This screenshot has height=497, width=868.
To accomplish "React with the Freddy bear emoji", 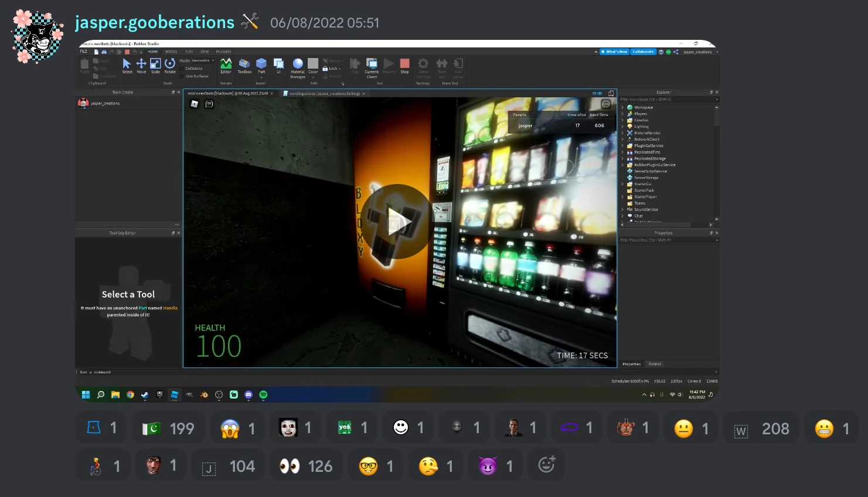I will (x=632, y=428).
